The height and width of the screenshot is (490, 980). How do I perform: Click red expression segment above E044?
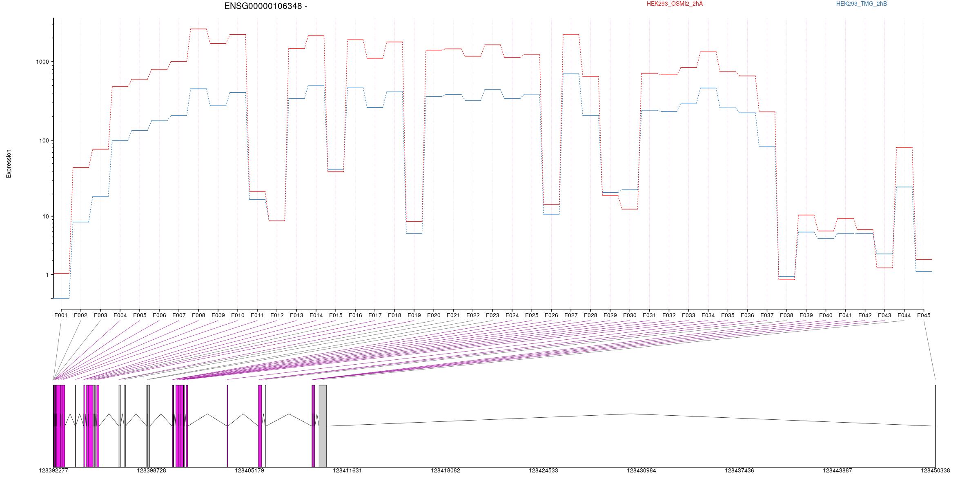(904, 147)
